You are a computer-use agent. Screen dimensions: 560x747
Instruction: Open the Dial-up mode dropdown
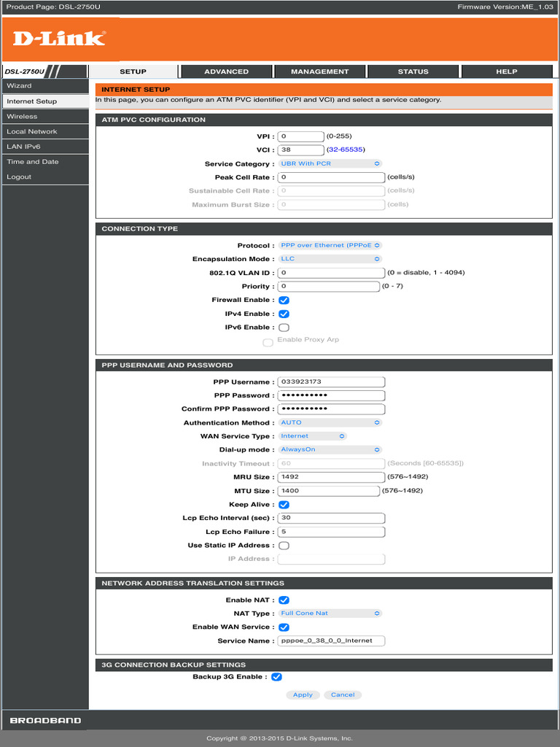click(330, 449)
